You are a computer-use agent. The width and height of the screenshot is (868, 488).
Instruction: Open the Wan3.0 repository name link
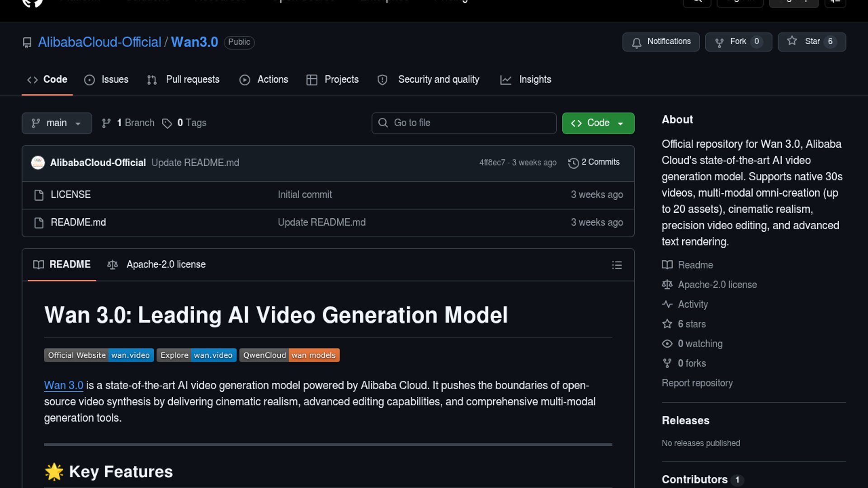click(x=194, y=42)
